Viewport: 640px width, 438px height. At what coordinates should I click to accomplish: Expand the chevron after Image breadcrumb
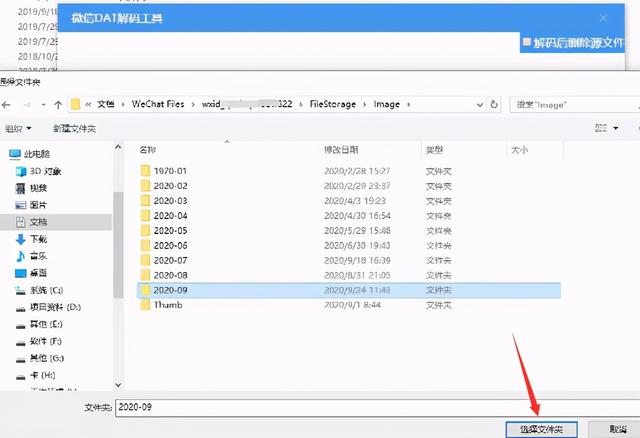(x=409, y=104)
